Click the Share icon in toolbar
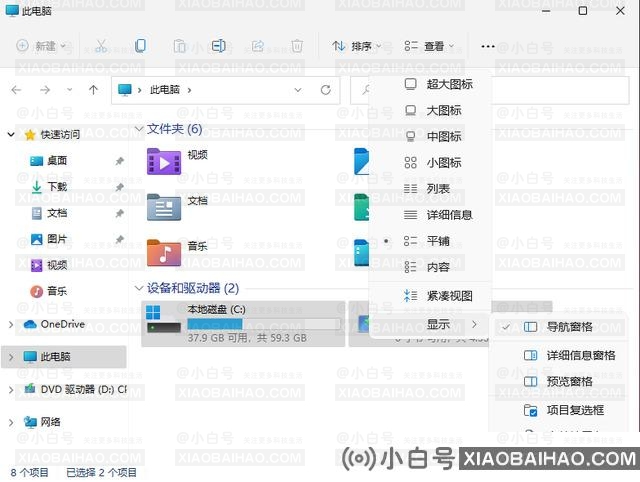 point(258,46)
